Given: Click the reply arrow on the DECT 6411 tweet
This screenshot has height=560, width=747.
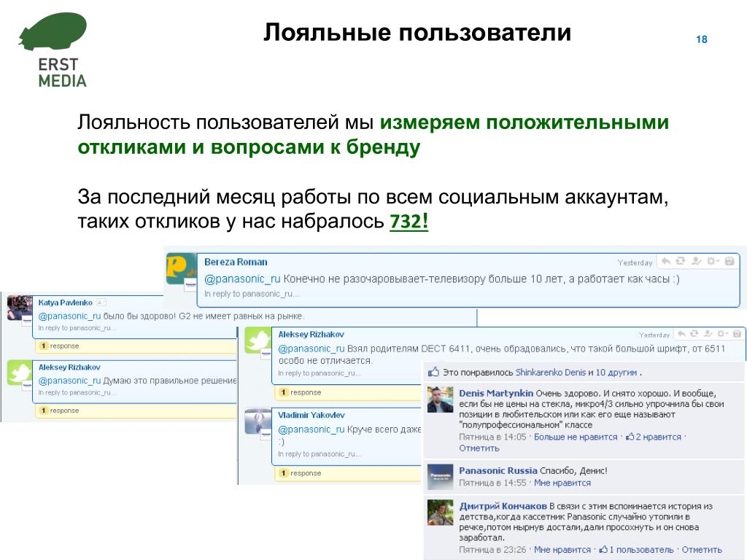Looking at the screenshot, I should 681,334.
